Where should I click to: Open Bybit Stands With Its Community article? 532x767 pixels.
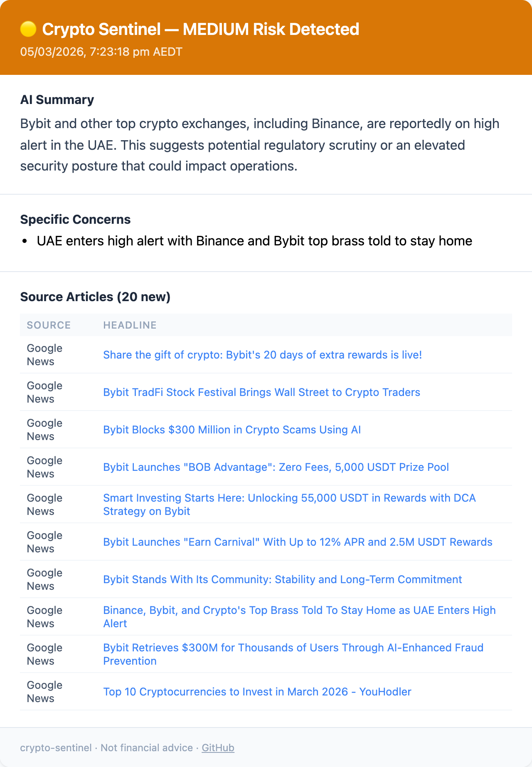[x=282, y=579]
